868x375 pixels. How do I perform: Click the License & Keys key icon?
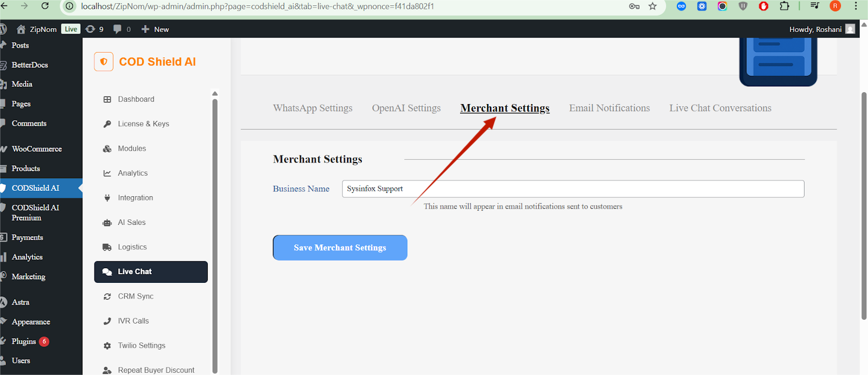tap(107, 124)
